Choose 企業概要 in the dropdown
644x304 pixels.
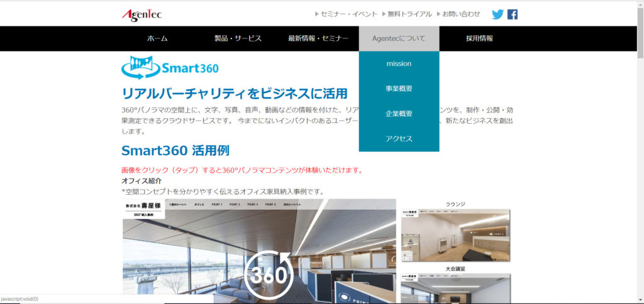pyautogui.click(x=399, y=114)
